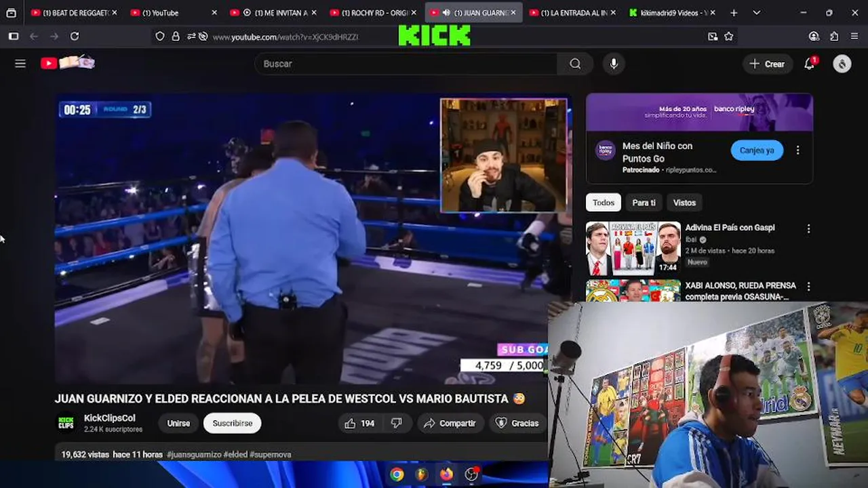This screenshot has width=868, height=488.
Task: Click 'Mes del Niño con Puntos Go' ad title
Action: coord(657,152)
